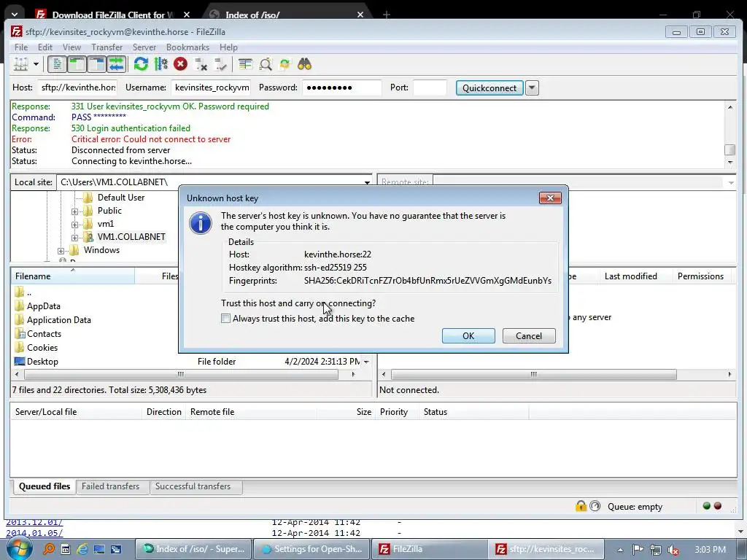Screen dimensions: 747x560
Task: Sort local list by Filename header
Action: click(x=72, y=276)
